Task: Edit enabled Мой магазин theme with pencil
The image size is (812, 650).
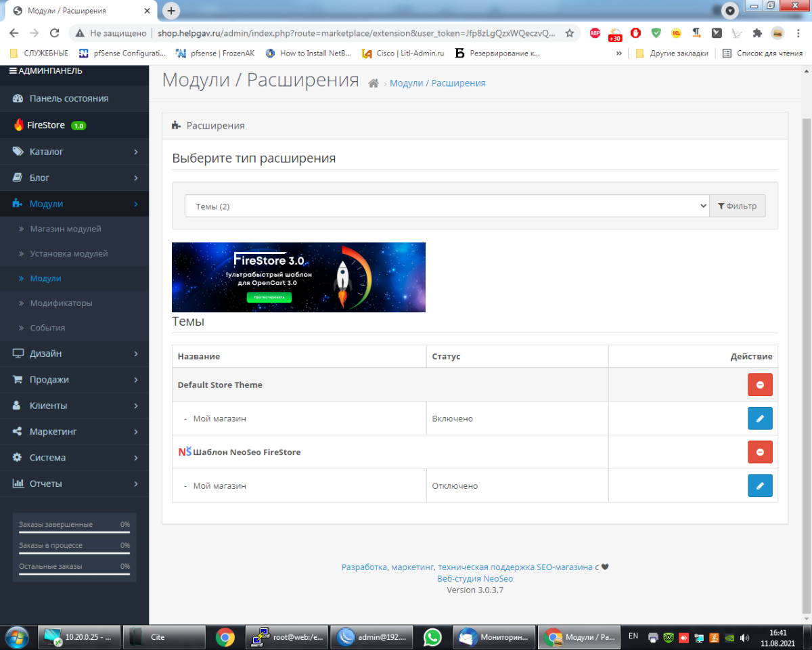Action: coord(760,418)
